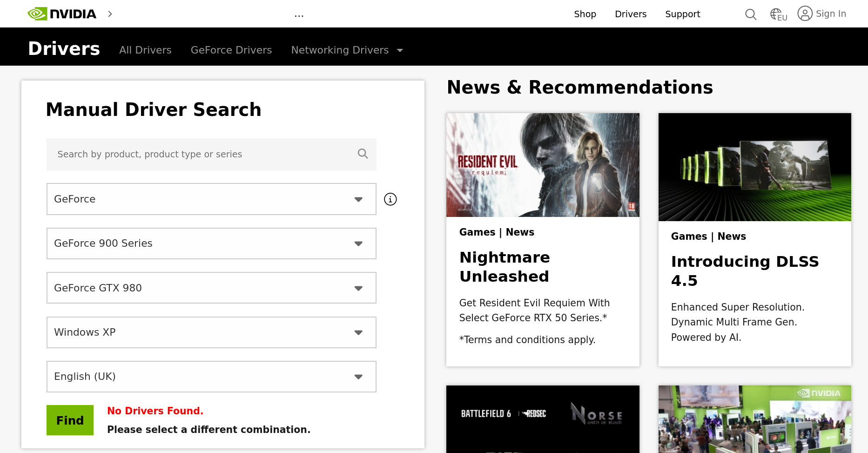The height and width of the screenshot is (453, 868).
Task: Click the Sign In user icon
Action: [805, 14]
